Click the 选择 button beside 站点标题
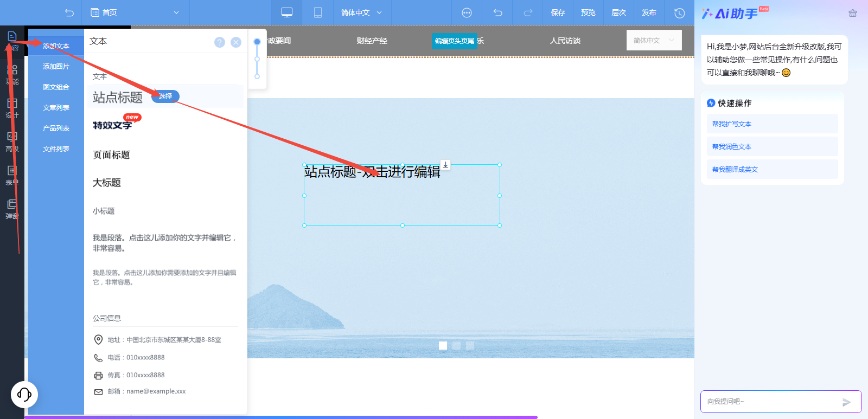Image resolution: width=868 pixels, height=419 pixels. point(165,96)
